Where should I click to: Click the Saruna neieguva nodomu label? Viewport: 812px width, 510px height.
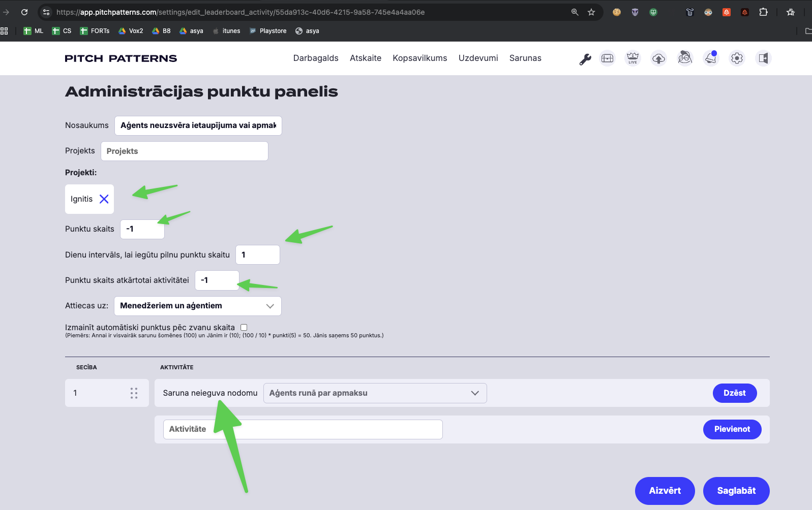point(210,393)
